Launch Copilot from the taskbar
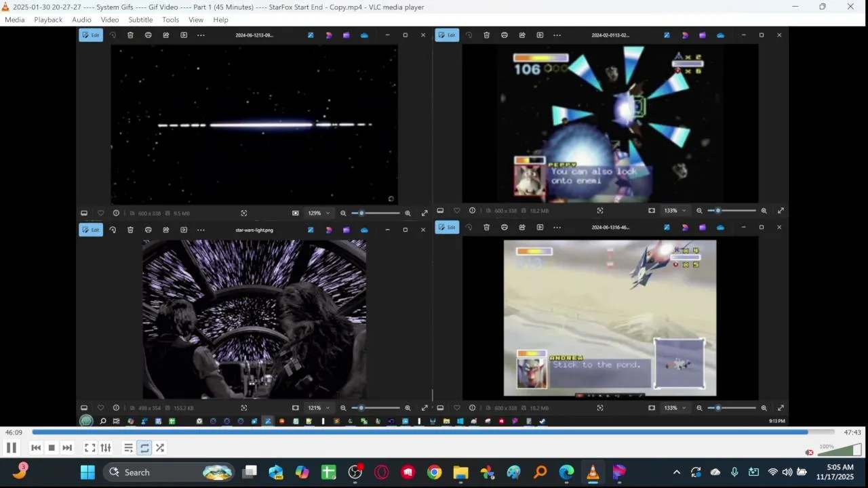 coord(302,472)
